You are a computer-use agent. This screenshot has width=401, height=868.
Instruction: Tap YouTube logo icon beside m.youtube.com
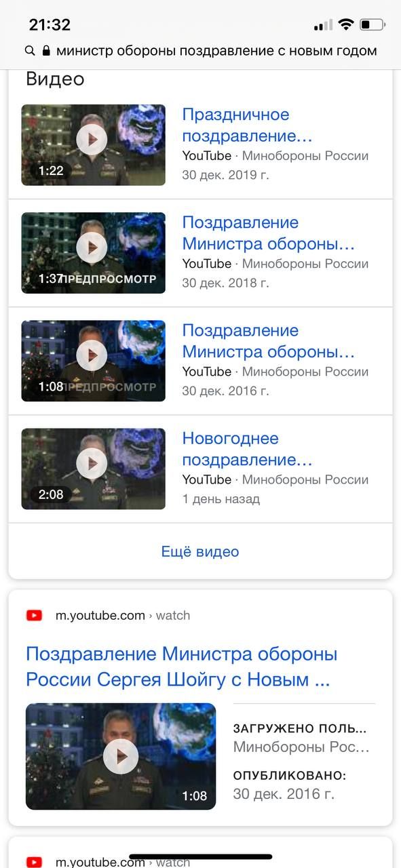[34, 616]
